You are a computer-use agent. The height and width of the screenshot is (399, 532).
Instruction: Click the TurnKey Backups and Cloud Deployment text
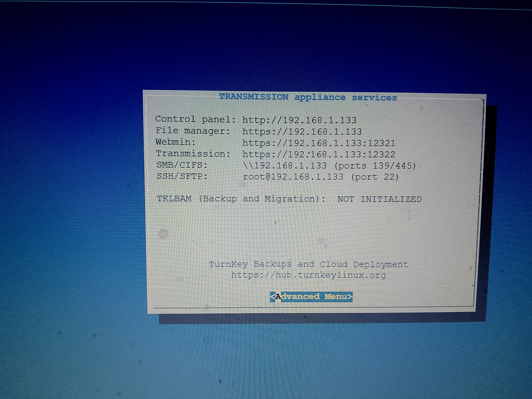pyautogui.click(x=308, y=264)
